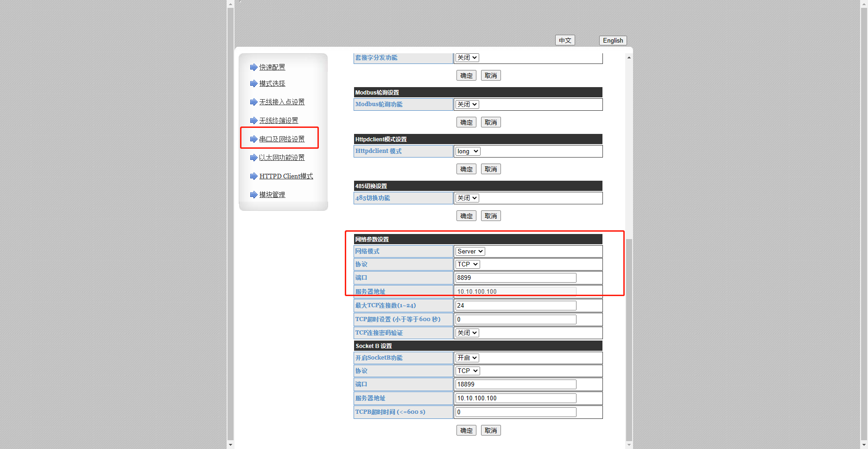Open the 网络模式 Server dropdown
Viewport: 868px width, 449px height.
470,251
